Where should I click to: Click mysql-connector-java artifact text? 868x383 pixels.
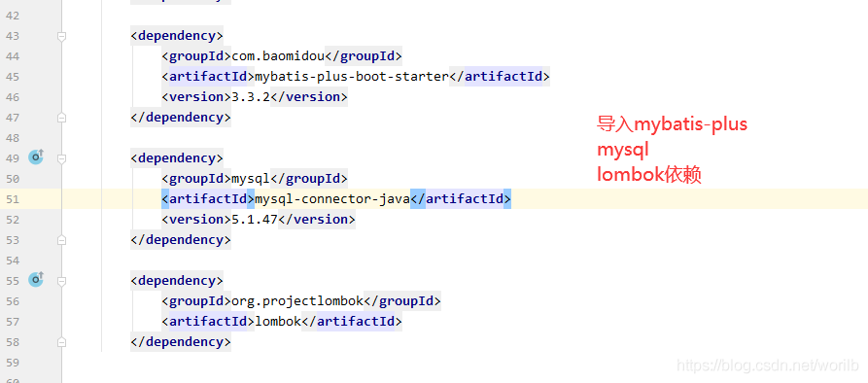coord(332,198)
